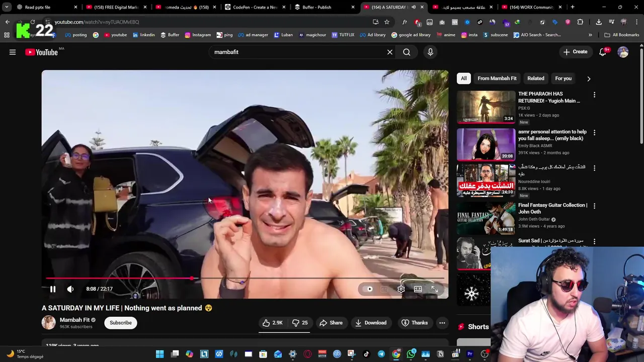Open browser extensions puzzle icon
644x362 pixels.
[580, 22]
